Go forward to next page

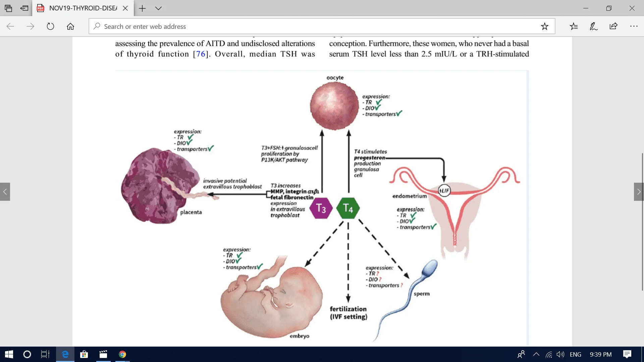(x=30, y=26)
